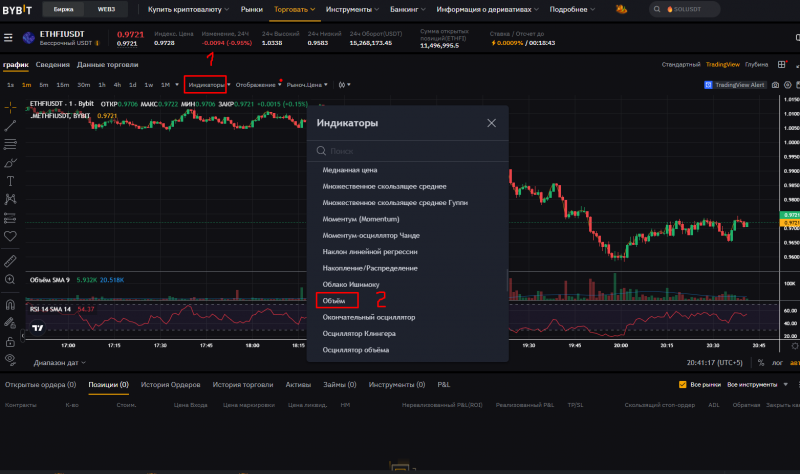Click the heart favorites icon
Screen dimensions: 800x474
[10, 236]
